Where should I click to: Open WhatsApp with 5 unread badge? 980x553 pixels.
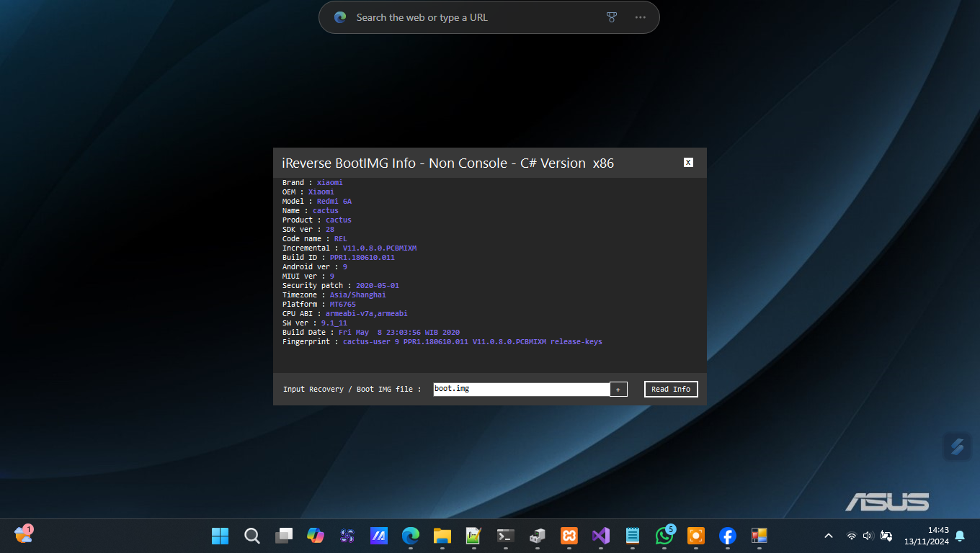point(664,536)
